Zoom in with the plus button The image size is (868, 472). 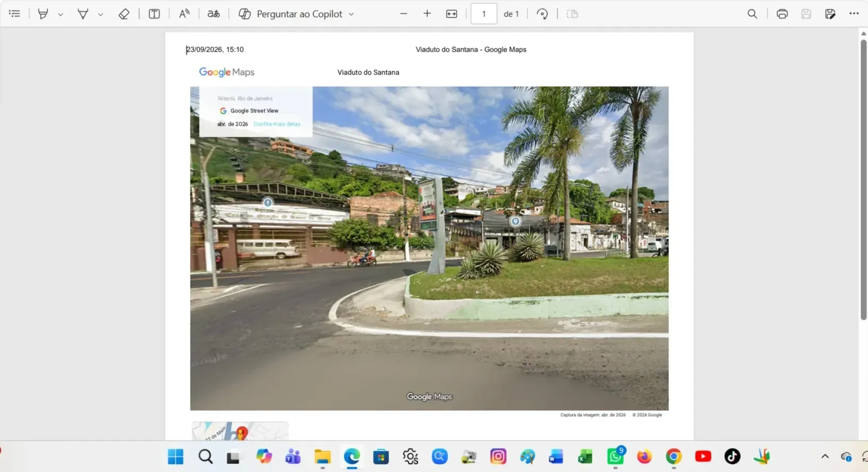(x=427, y=14)
